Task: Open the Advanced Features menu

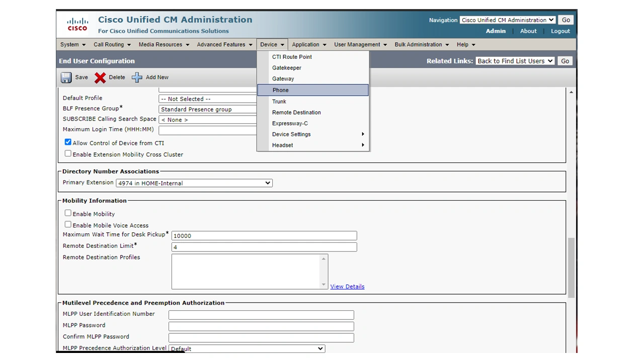Action: [224, 45]
